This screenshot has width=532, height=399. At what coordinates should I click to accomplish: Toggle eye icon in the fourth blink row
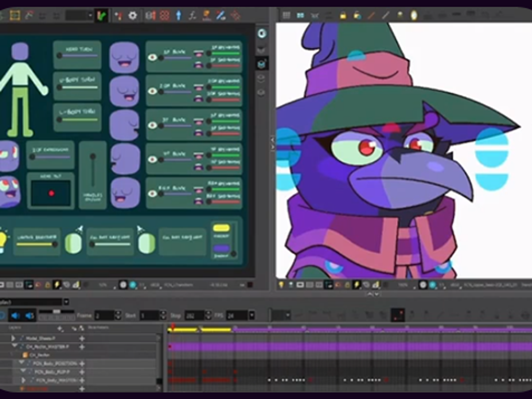(152, 159)
